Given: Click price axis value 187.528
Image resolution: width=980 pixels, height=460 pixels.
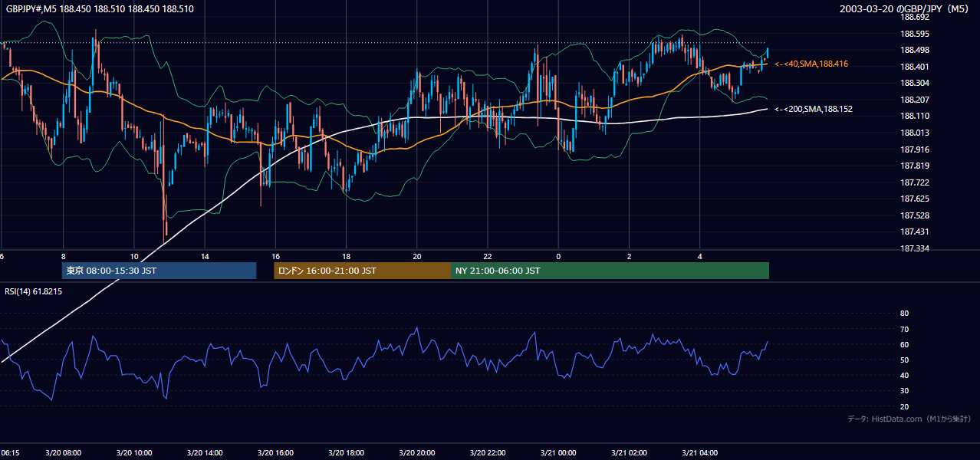Looking at the screenshot, I should point(914,215).
